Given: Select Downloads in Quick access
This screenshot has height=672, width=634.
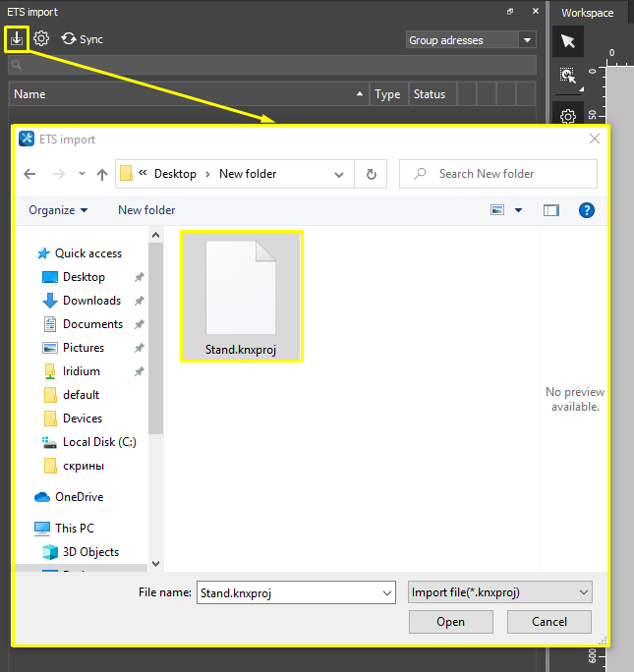Looking at the screenshot, I should (91, 301).
